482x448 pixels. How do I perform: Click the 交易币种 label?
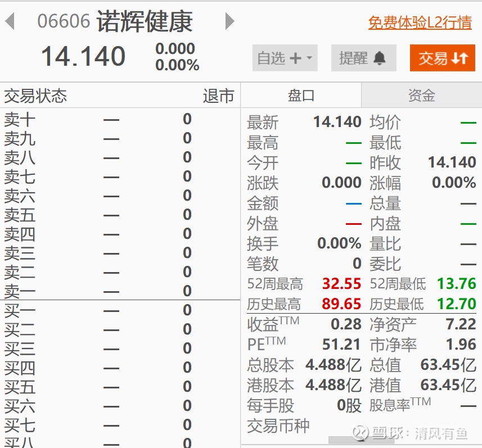coord(278,426)
